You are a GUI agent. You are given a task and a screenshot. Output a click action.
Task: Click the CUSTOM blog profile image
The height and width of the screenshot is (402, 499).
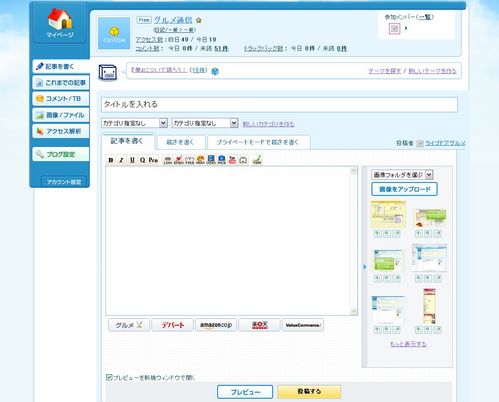click(114, 34)
